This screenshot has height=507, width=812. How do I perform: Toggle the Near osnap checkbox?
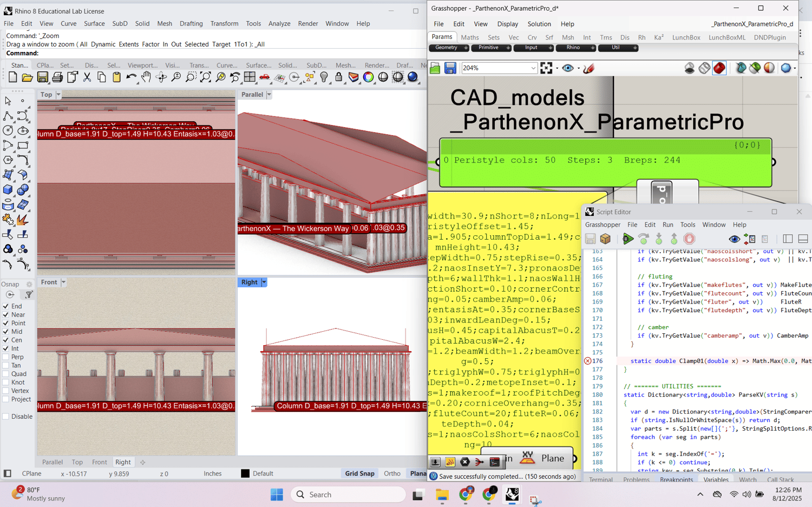click(x=6, y=315)
